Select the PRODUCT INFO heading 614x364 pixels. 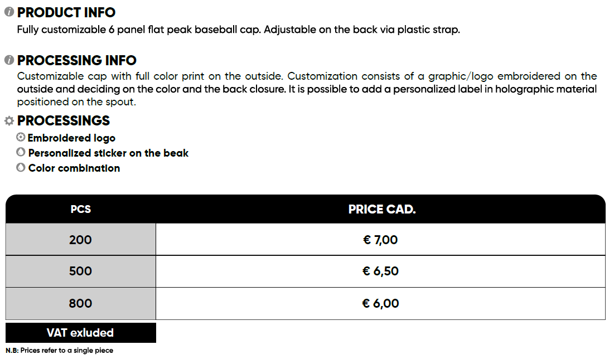[x=66, y=12]
